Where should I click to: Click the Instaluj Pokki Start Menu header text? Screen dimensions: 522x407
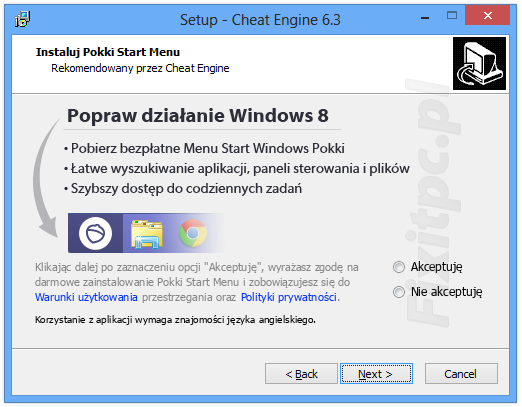pos(108,52)
